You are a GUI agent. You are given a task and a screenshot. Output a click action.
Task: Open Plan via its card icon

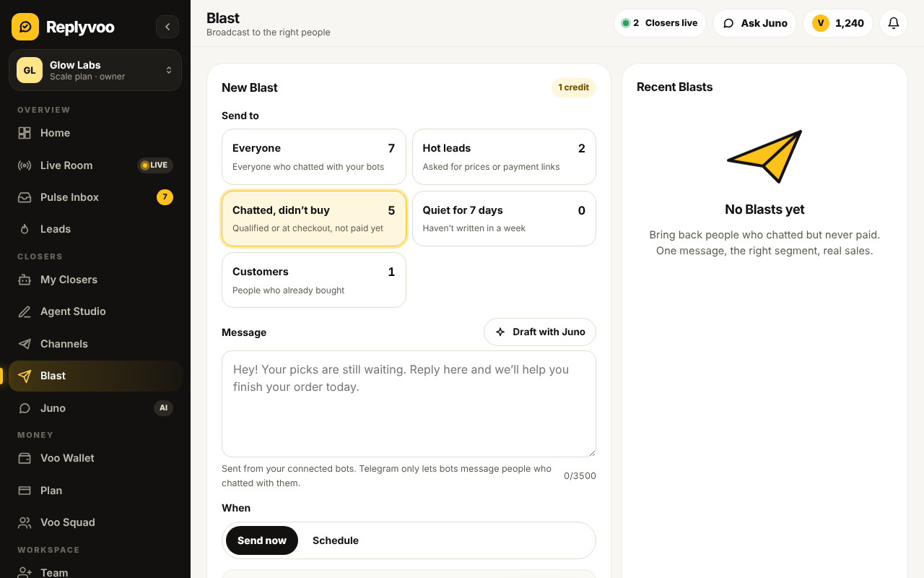tap(25, 491)
